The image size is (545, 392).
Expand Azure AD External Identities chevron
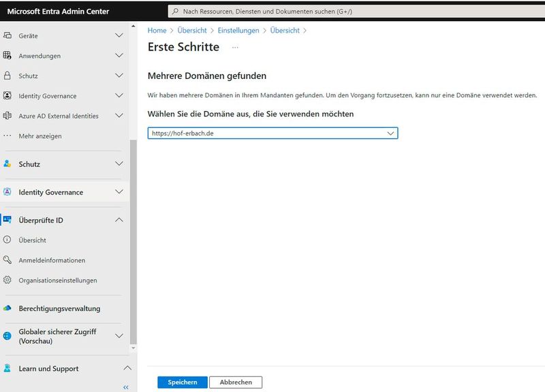pos(119,116)
